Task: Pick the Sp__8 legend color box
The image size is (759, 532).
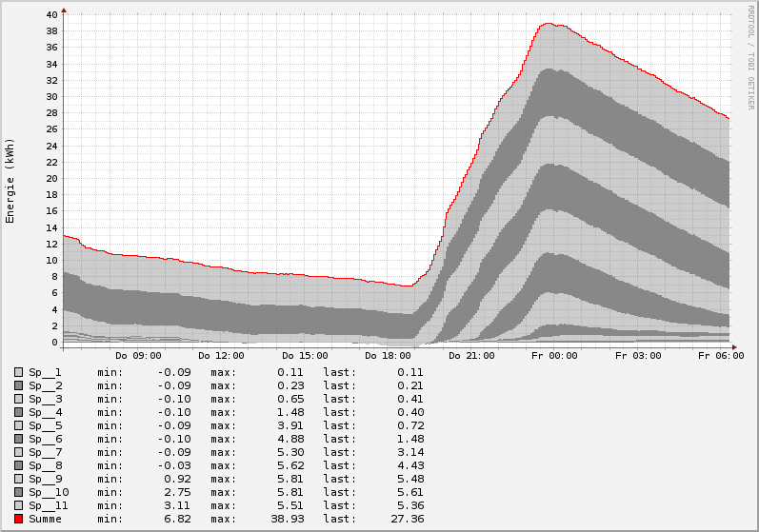Action: click(x=19, y=465)
